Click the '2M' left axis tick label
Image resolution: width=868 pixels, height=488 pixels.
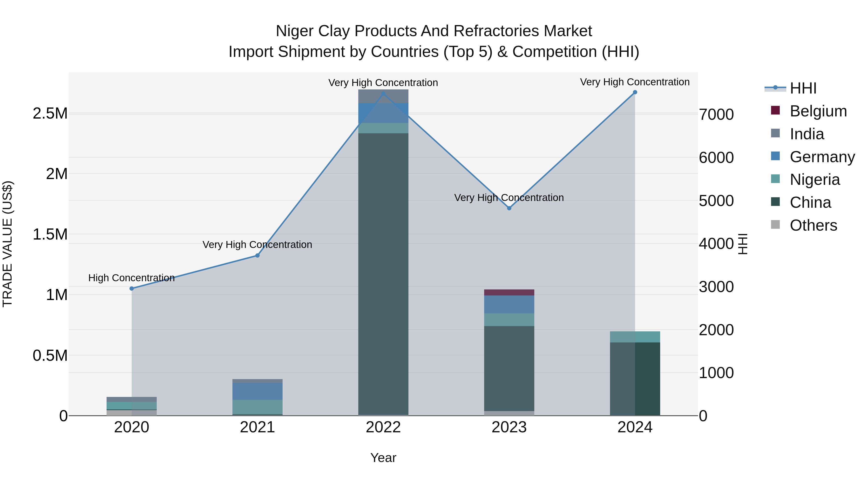[x=57, y=174]
